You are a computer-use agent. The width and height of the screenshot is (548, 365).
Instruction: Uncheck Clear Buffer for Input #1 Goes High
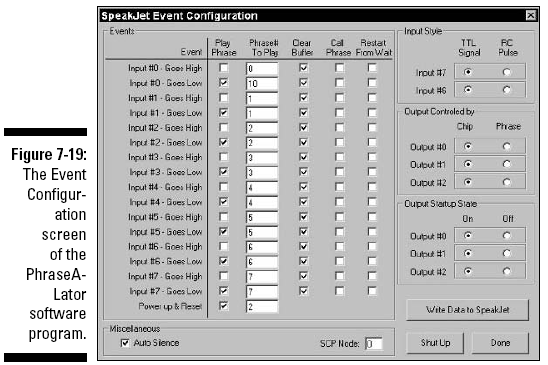coord(303,98)
